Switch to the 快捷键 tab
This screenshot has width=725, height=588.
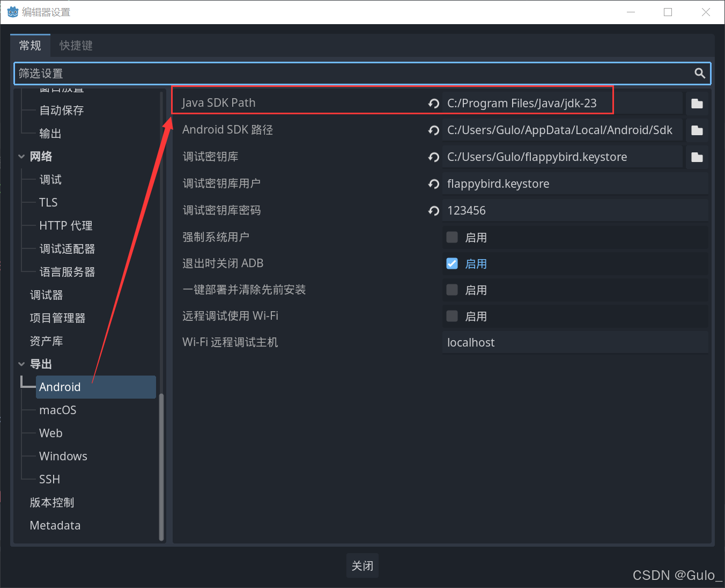(x=75, y=46)
